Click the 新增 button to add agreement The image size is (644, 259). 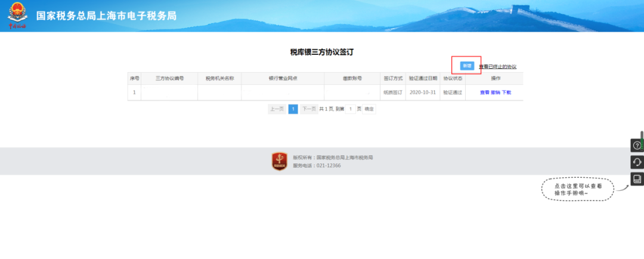click(466, 66)
